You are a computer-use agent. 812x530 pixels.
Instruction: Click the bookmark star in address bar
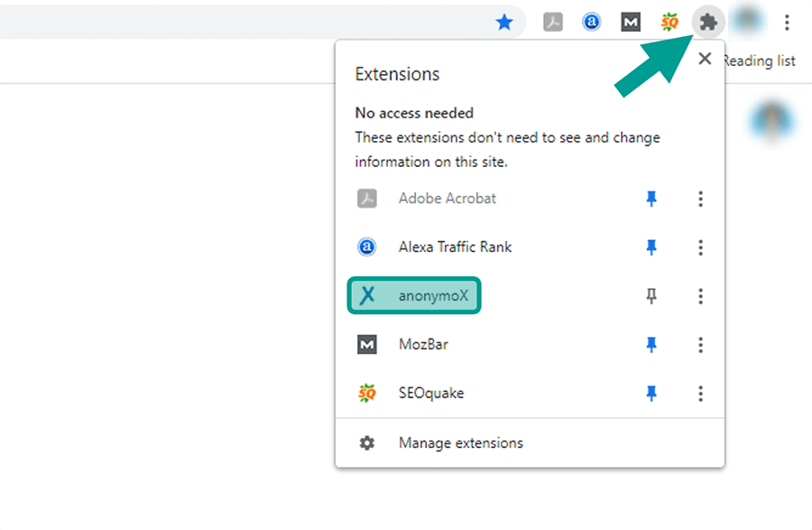click(x=503, y=23)
